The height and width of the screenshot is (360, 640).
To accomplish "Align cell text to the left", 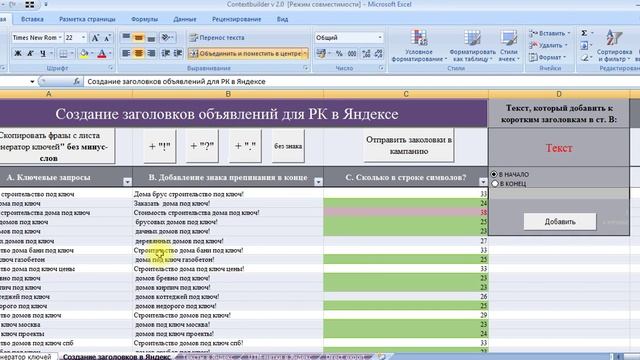I will [126, 53].
